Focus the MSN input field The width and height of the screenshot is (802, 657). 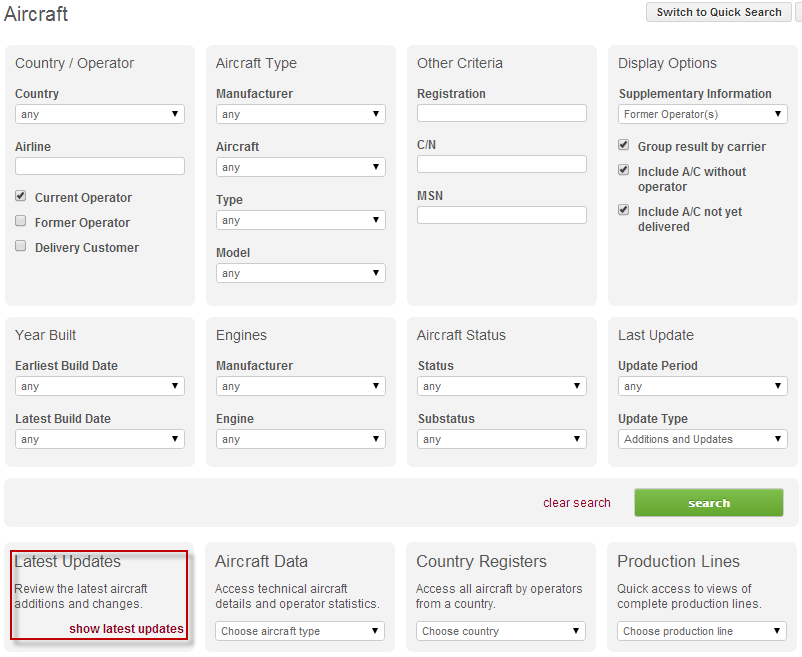click(502, 215)
